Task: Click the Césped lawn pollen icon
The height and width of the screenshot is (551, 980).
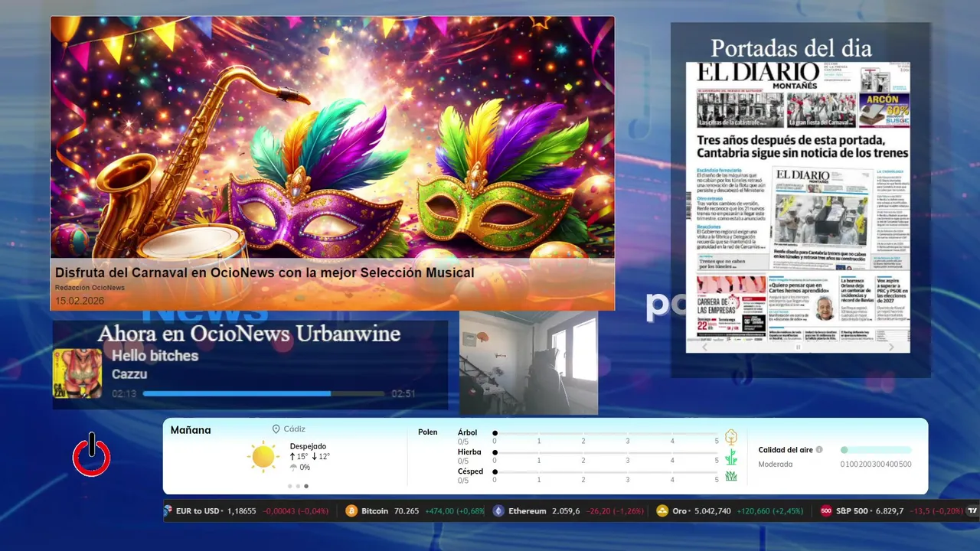Action: (x=731, y=476)
